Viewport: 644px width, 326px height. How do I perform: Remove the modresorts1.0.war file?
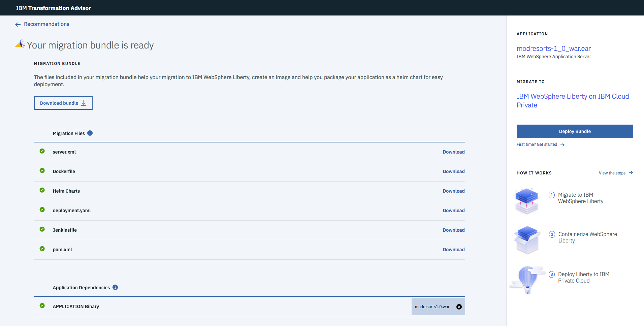click(x=459, y=307)
